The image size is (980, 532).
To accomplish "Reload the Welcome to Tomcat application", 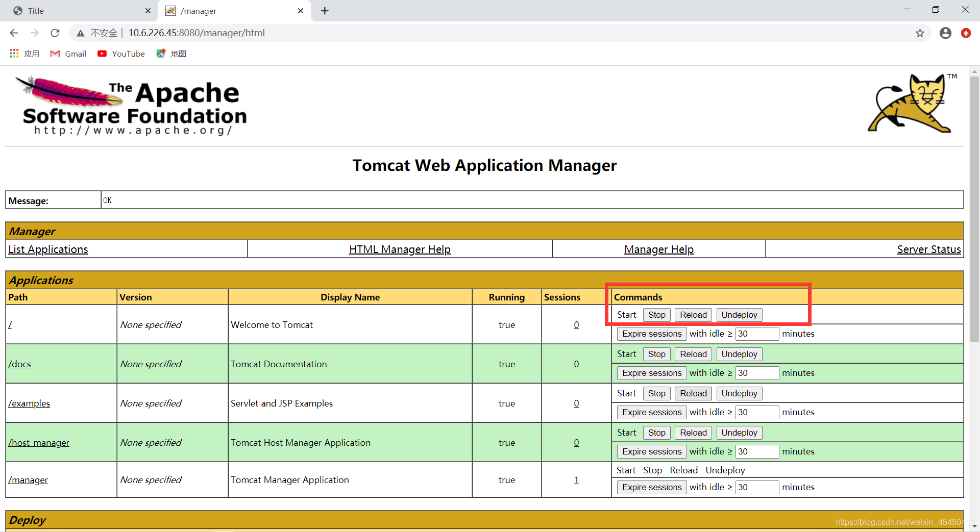I will point(693,315).
